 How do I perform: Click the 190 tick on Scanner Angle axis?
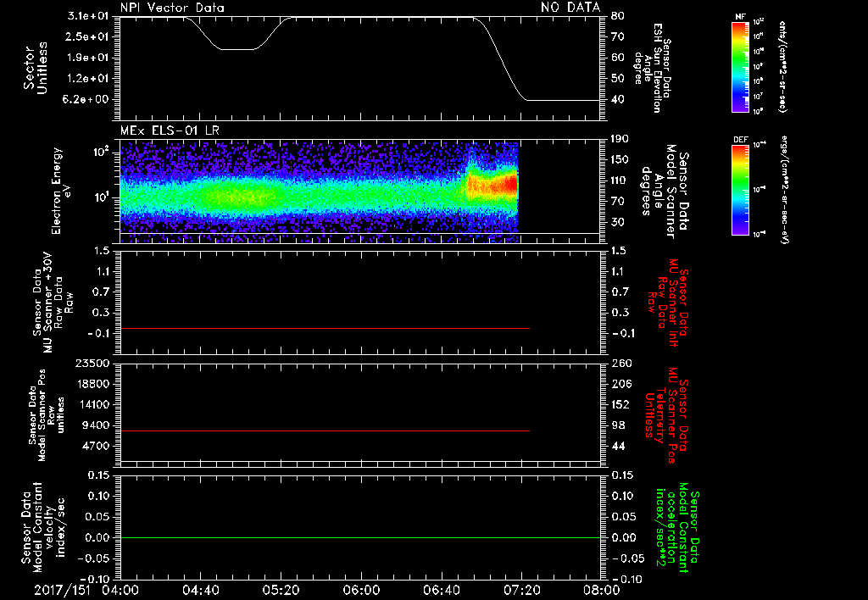(x=620, y=139)
